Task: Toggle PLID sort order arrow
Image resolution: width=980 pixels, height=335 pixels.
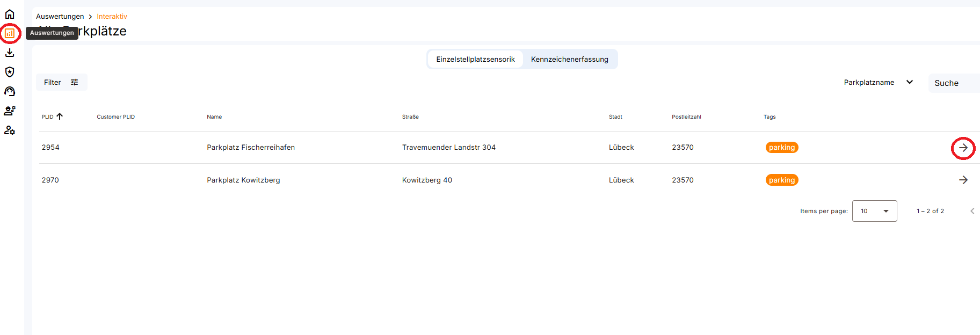Action: point(60,116)
